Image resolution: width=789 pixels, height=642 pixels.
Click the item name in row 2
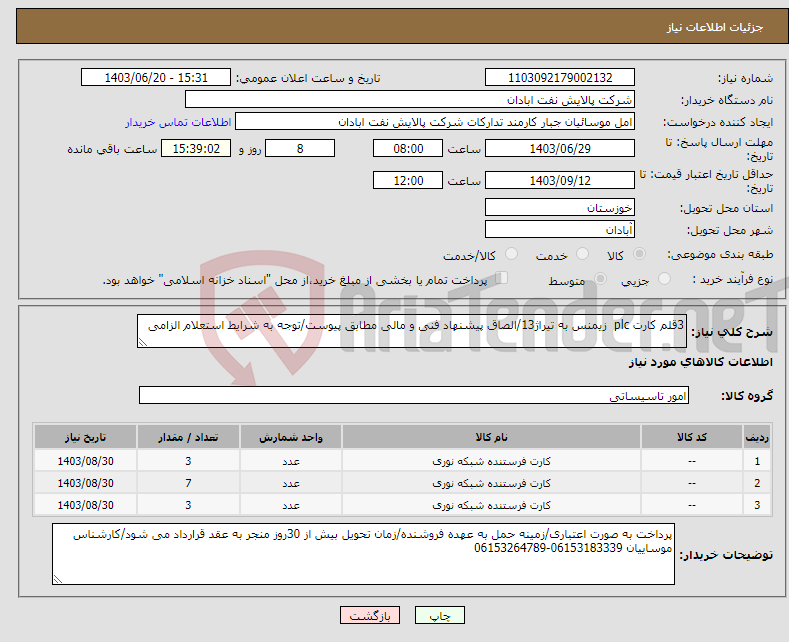point(491,483)
